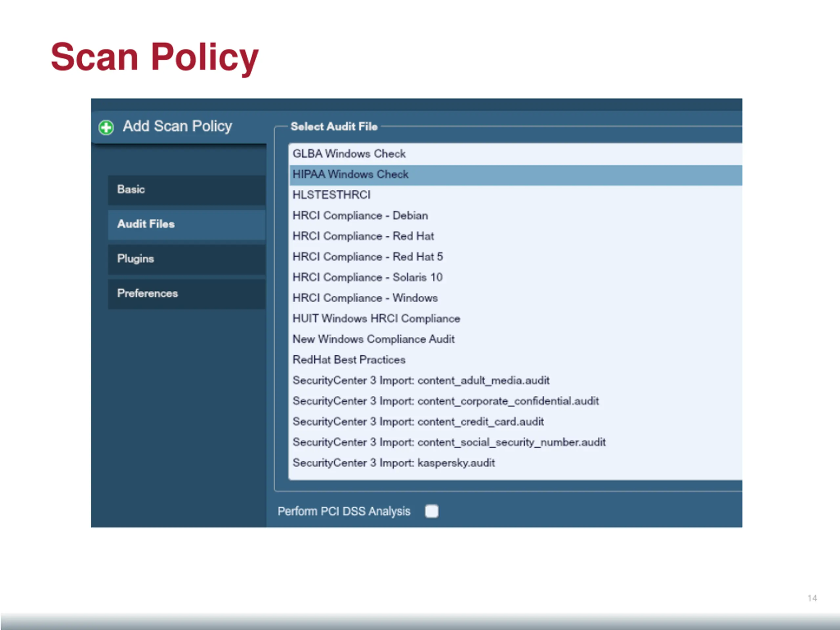Enable the Perform PCI DSS Analysis checkbox
Viewport: 840px width, 630px height.
[431, 511]
